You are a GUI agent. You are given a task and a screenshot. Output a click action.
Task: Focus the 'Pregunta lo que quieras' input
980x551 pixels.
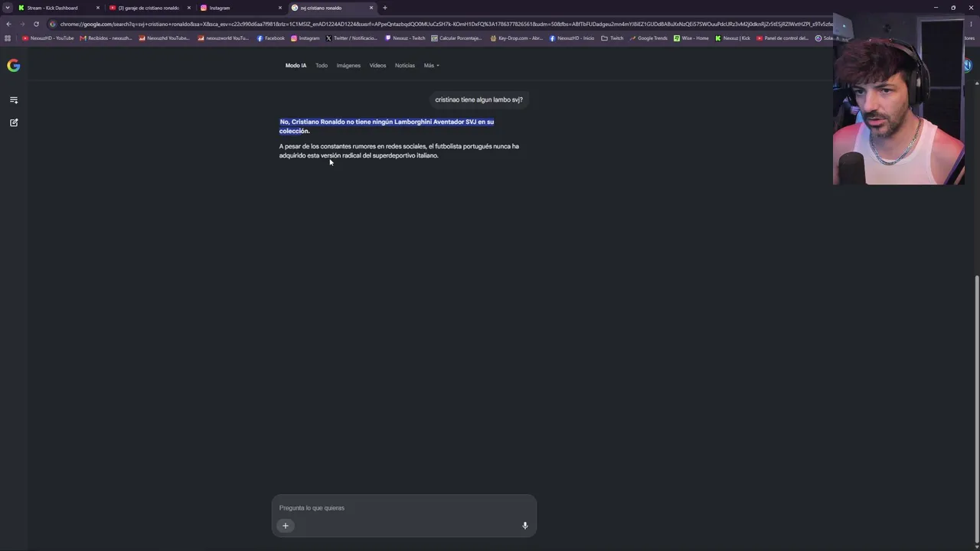(403, 508)
